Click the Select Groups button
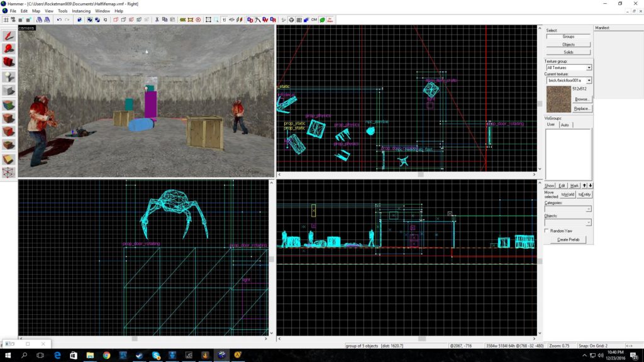Image resolution: width=644 pixels, height=362 pixels. pyautogui.click(x=568, y=36)
